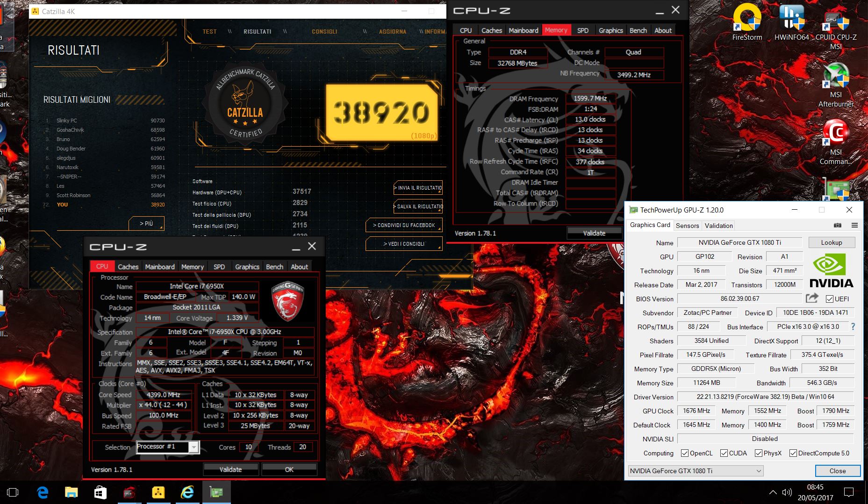868x504 pixels.
Task: Open Windows Task View in taskbar
Action: 13,492
